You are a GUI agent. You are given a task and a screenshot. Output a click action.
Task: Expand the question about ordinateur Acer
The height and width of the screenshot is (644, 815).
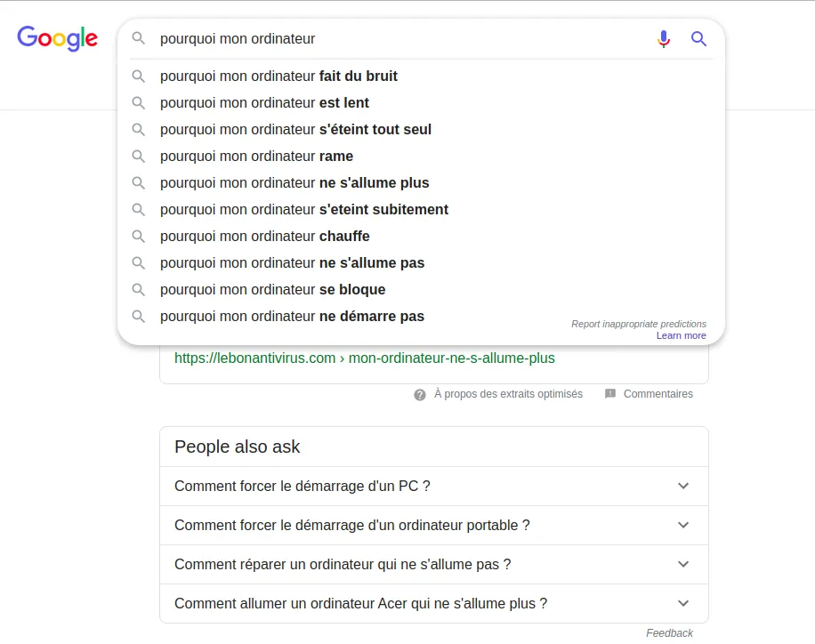pyautogui.click(x=682, y=603)
